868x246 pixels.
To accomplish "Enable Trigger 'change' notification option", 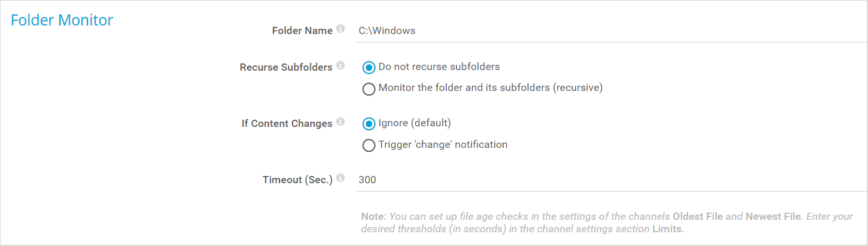I will pos(369,145).
